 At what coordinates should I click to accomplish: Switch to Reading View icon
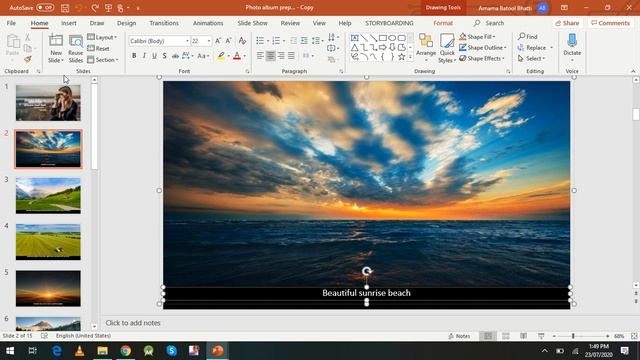pyautogui.click(x=523, y=336)
